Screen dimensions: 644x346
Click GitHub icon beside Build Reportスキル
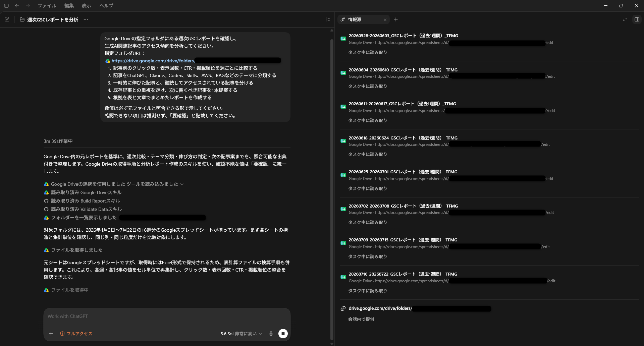46,201
